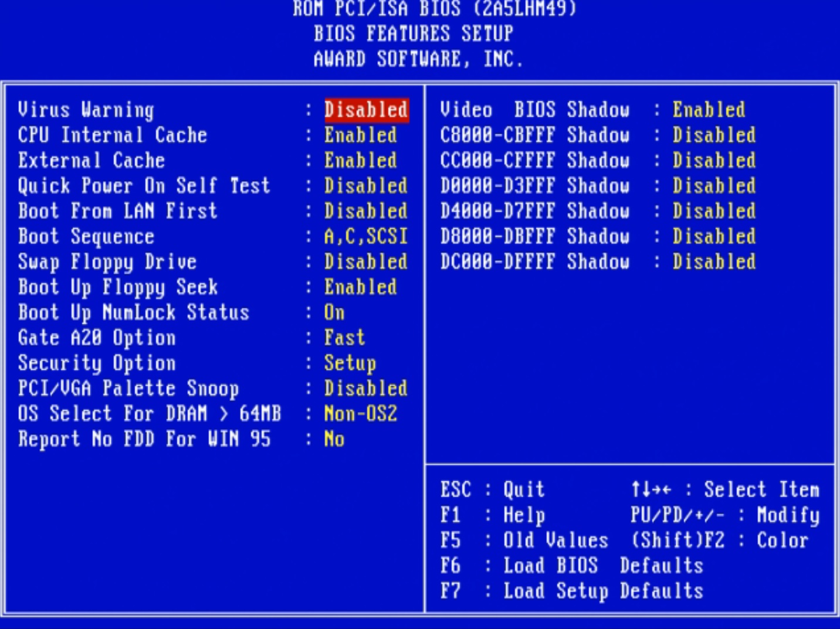Click the Gate A20 Option Fast value
This screenshot has height=629, width=840.
[345, 338]
